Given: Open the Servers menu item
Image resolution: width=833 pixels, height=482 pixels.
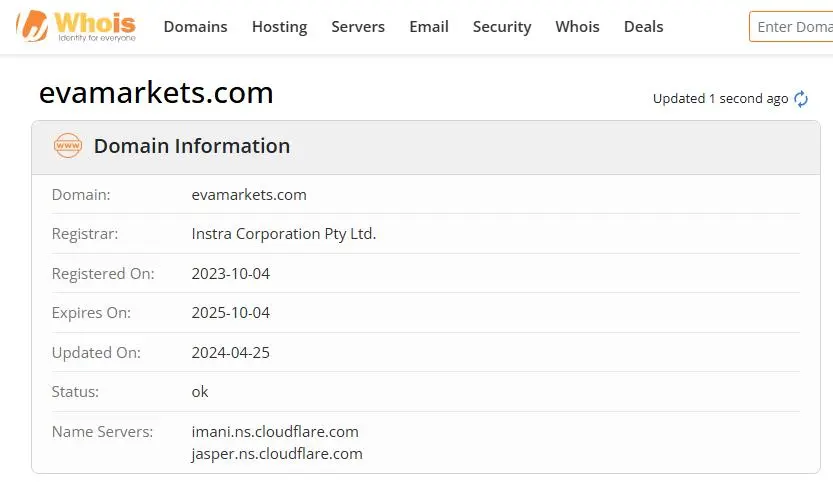Looking at the screenshot, I should pyautogui.click(x=358, y=27).
